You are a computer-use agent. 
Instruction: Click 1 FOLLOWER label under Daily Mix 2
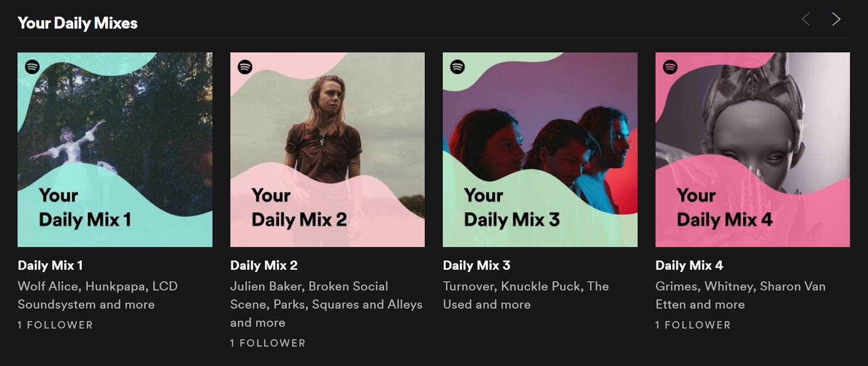(x=268, y=343)
